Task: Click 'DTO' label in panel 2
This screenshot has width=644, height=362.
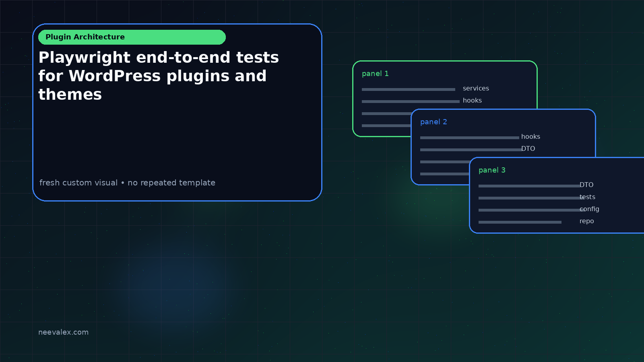Action: pyautogui.click(x=528, y=149)
